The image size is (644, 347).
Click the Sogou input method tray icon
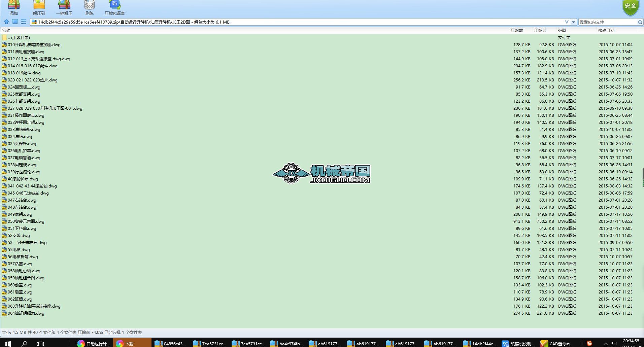pyautogui.click(x=589, y=343)
